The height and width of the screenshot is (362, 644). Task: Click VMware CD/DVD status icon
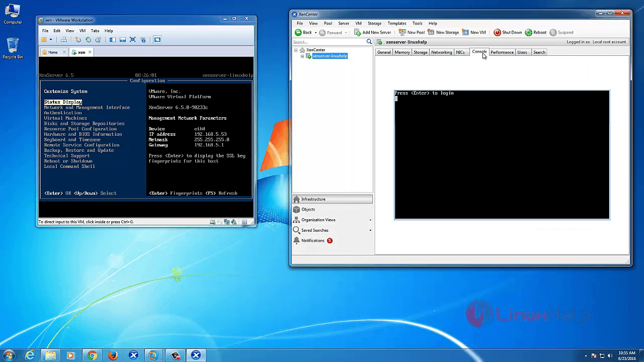coord(219,222)
